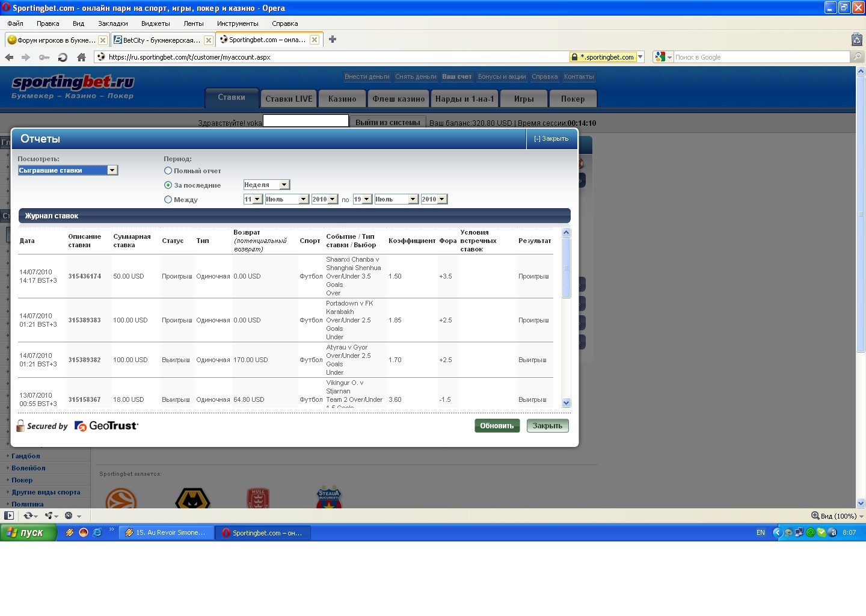Image resolution: width=866 pixels, height=616 pixels.
Task: Open the Opera Unite status icon
Action: (51, 516)
